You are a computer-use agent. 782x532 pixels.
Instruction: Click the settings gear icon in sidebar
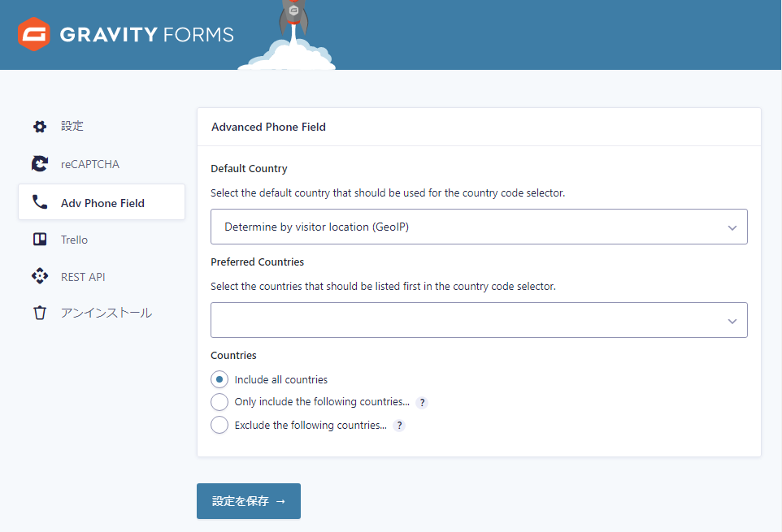pos(39,127)
